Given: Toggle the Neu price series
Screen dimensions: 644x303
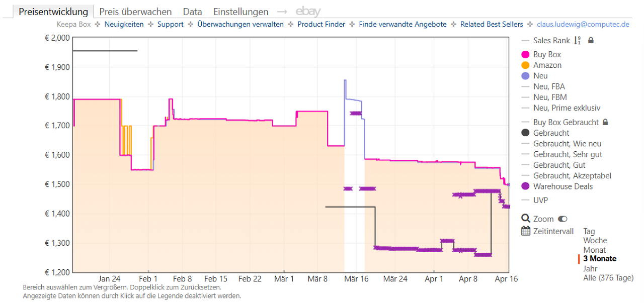Looking at the screenshot, I should [x=534, y=76].
